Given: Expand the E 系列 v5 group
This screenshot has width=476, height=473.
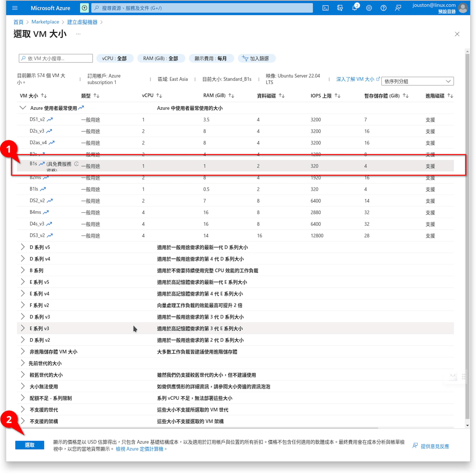Looking at the screenshot, I should pyautogui.click(x=23, y=281).
